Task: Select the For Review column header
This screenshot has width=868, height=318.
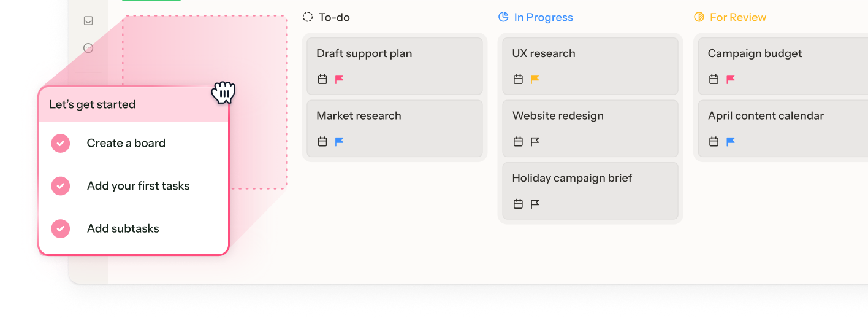Action: click(x=737, y=17)
